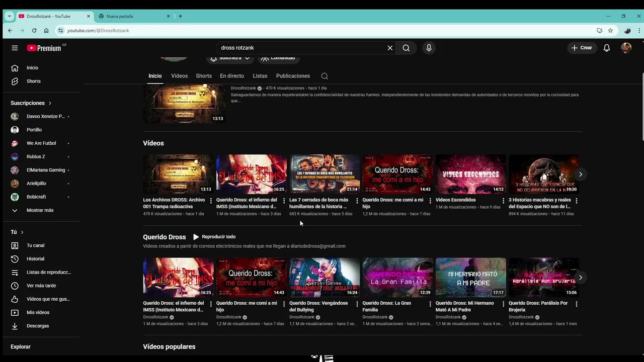Open new browser tab with plus
Image resolution: width=644 pixels, height=362 pixels.
(x=180, y=16)
